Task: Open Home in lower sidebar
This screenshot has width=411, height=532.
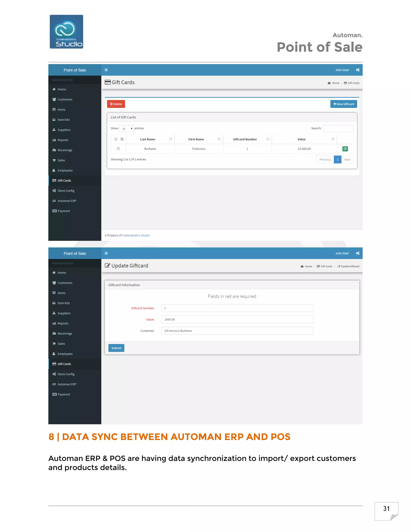Action: 75,273
